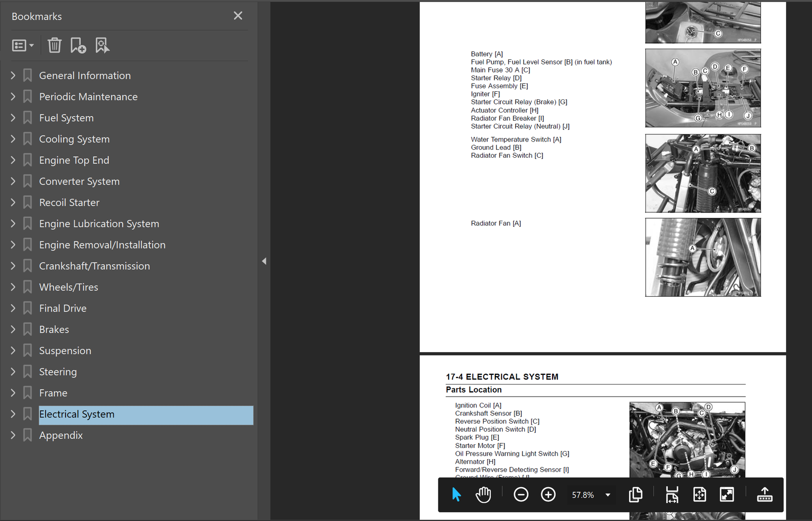Expand the Electrical System bookmark chevron

click(13, 414)
